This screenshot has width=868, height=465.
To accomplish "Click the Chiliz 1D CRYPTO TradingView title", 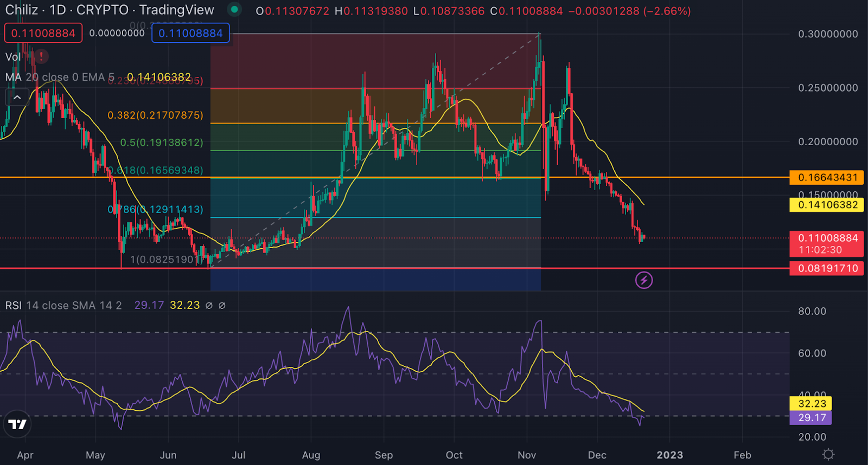I will [110, 10].
